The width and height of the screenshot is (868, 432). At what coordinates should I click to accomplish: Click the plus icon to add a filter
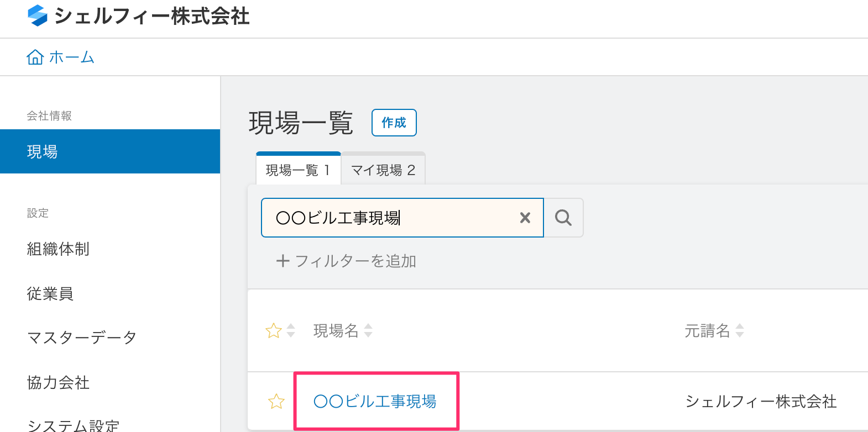click(x=283, y=261)
